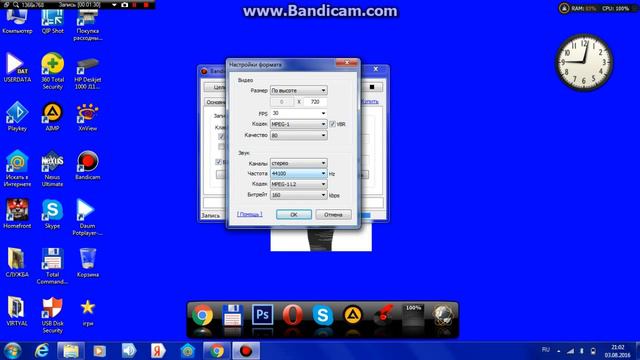
Task: Open the QIP Shot desktop shortcut
Action: pos(52,21)
